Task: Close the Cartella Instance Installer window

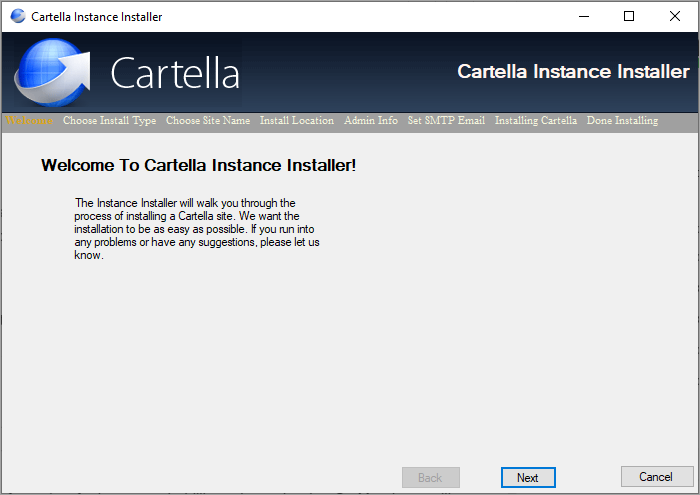Action: point(675,17)
